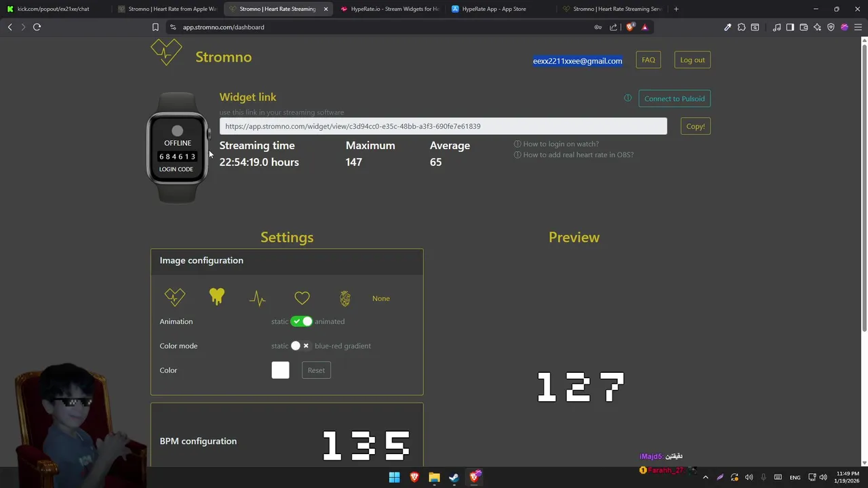Close the active Stromno Heart Rate Streaming tab
The height and width of the screenshot is (488, 868).
coord(325,9)
